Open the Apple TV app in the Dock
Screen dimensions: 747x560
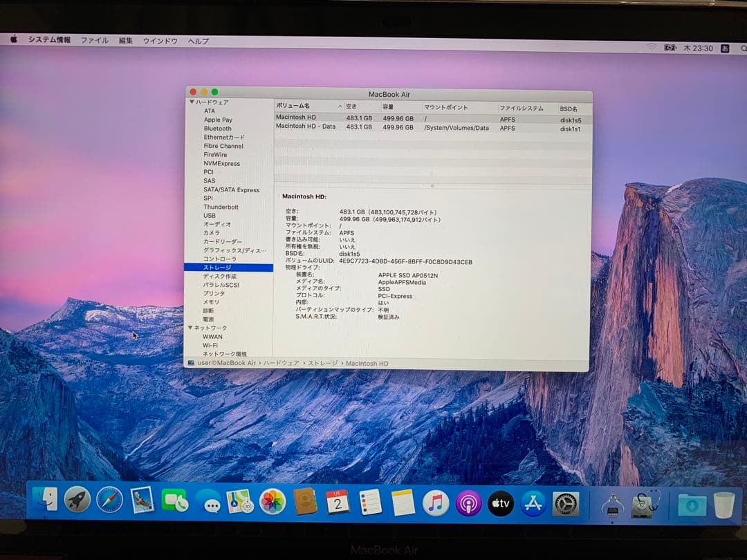coord(499,503)
